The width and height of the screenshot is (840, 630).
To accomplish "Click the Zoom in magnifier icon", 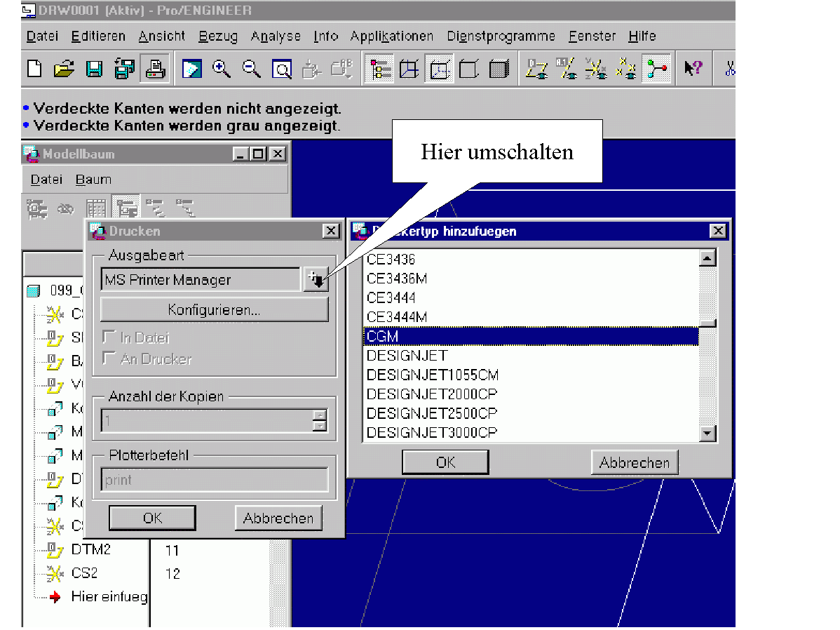I will point(222,69).
